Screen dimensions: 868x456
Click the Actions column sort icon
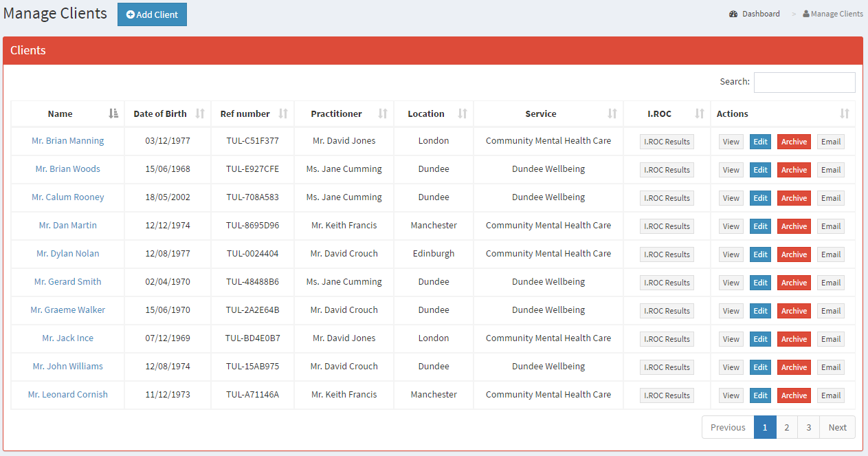pos(845,113)
